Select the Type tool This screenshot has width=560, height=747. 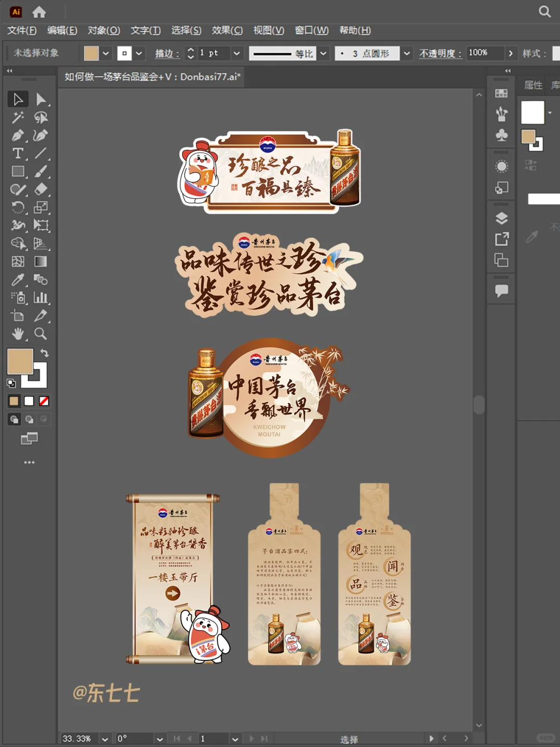tap(18, 153)
